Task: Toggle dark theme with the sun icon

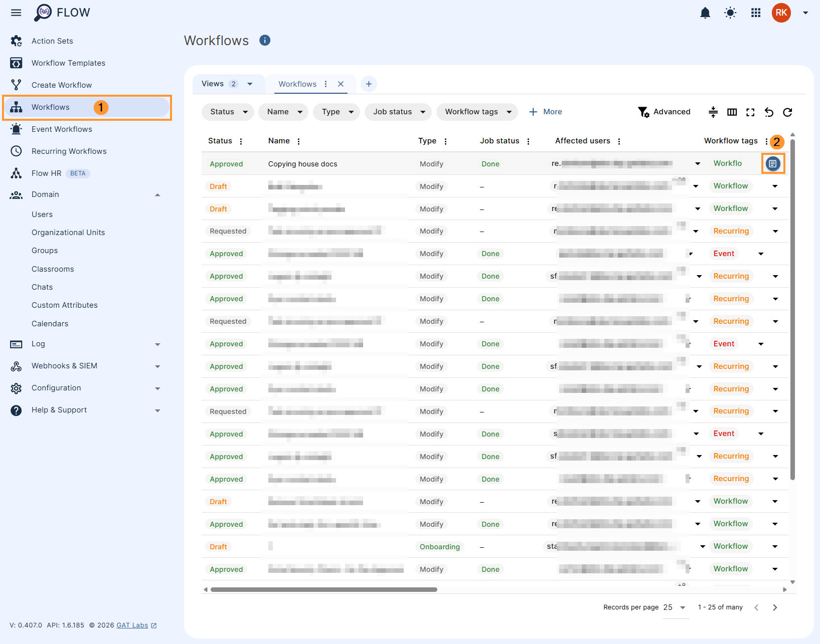Action: (730, 13)
